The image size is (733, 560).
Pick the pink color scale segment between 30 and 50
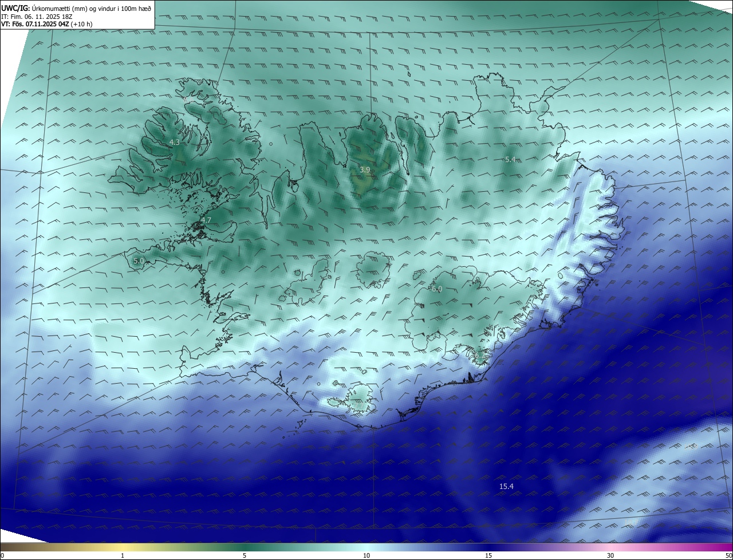pos(672,547)
